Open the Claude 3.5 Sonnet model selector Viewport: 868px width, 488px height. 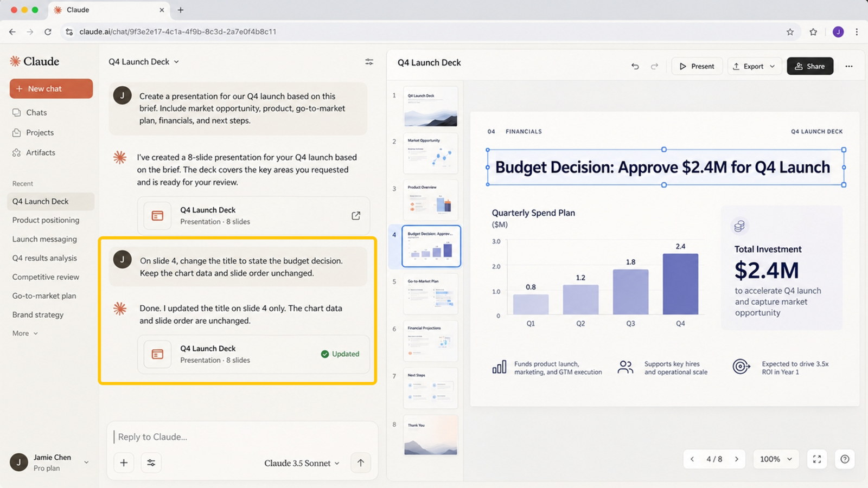pos(302,463)
